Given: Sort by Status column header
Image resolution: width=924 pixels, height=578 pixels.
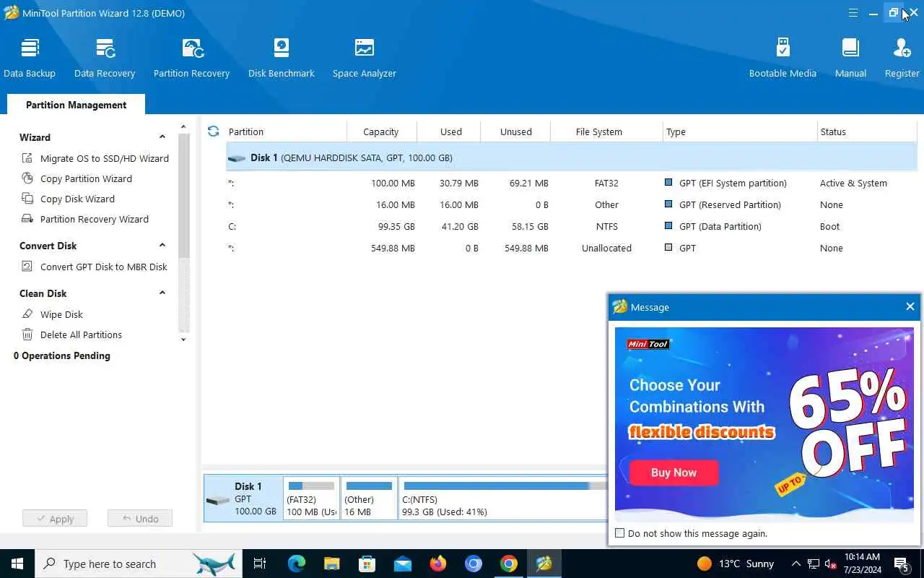Looking at the screenshot, I should (x=866, y=131).
